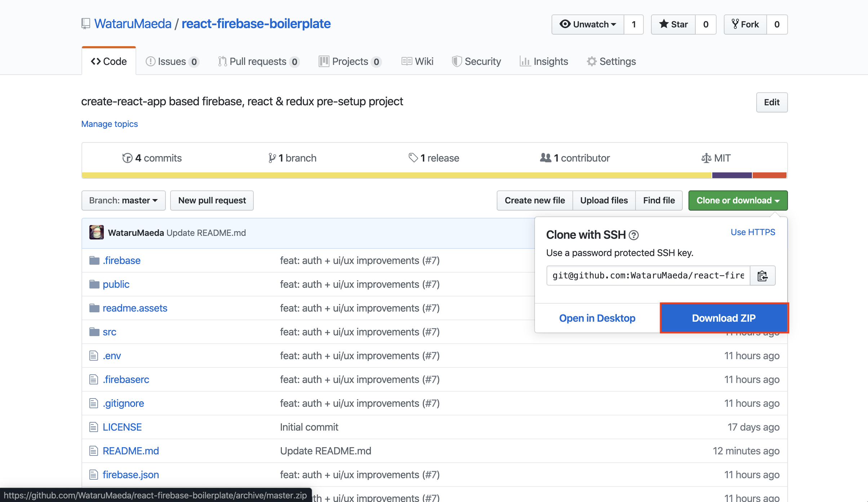Click the branch icon next to 1 branch
This screenshot has height=502, width=868.
pyautogui.click(x=272, y=158)
